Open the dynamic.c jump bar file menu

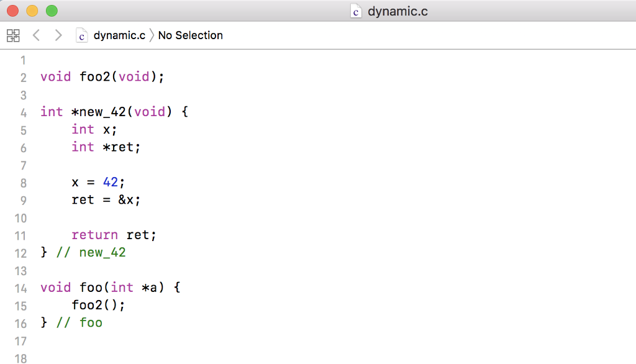[119, 35]
